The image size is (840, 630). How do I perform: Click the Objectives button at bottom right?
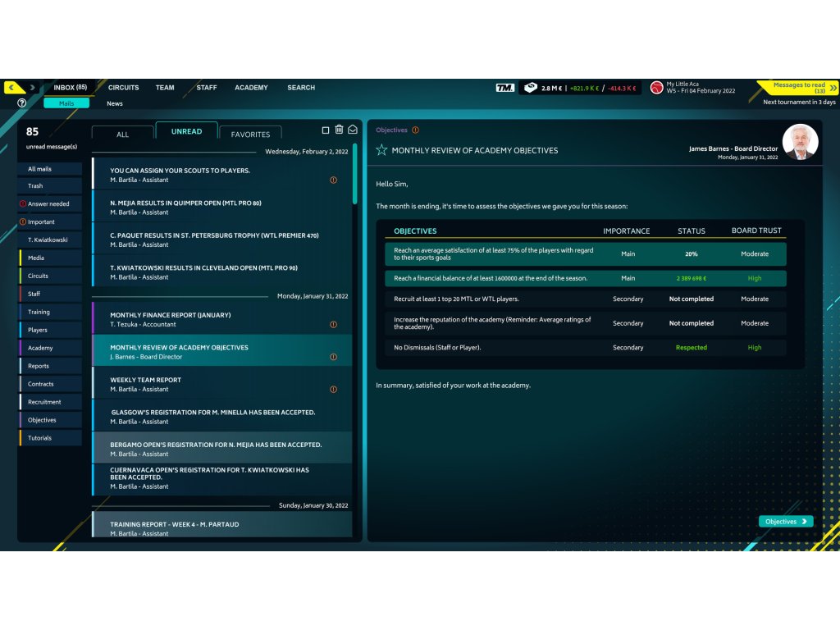coord(785,522)
